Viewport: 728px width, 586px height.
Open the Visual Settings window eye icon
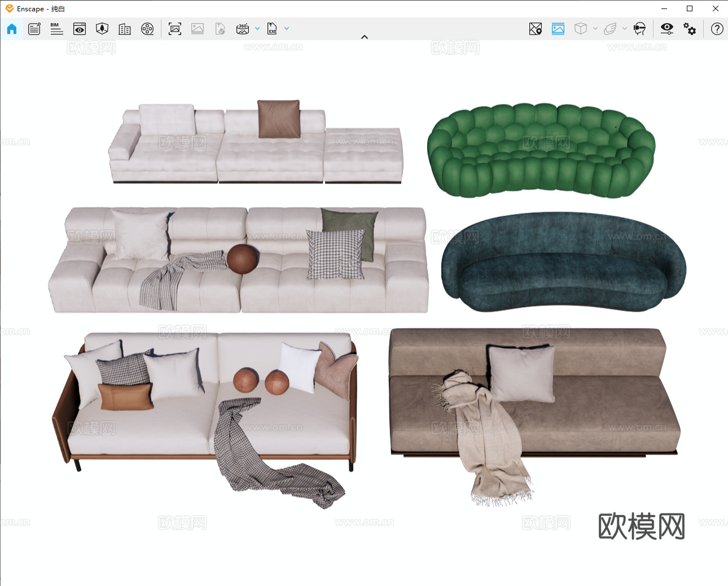[80, 29]
